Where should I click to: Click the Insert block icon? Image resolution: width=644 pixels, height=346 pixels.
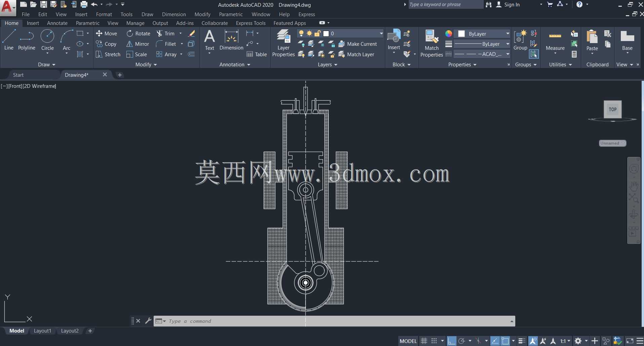(x=394, y=36)
